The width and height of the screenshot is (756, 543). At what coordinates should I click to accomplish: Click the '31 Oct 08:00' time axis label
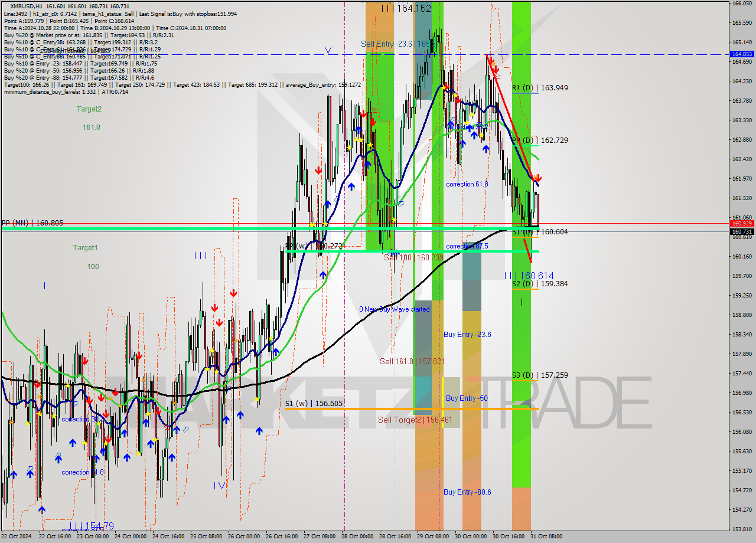point(546,537)
